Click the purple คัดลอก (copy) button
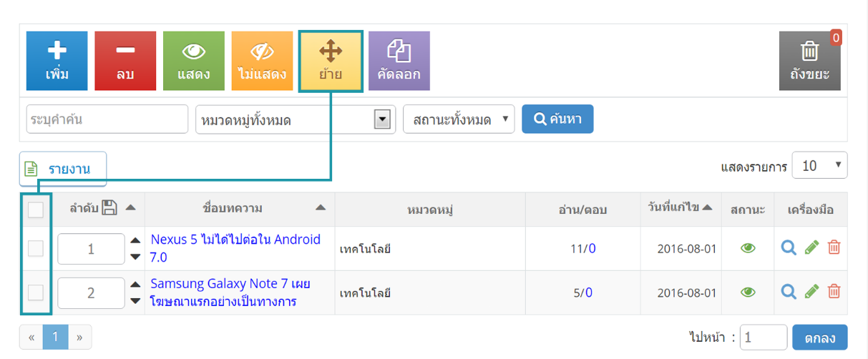 pos(399,61)
